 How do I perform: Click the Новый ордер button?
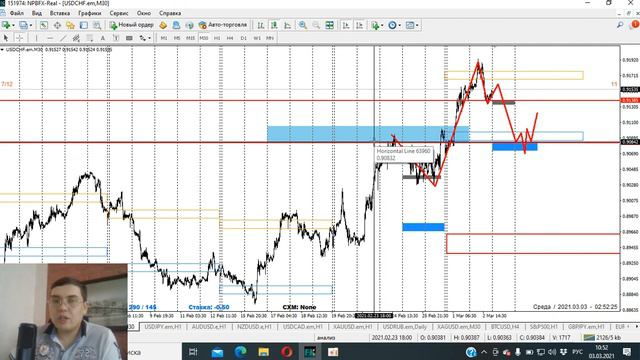coord(131,25)
